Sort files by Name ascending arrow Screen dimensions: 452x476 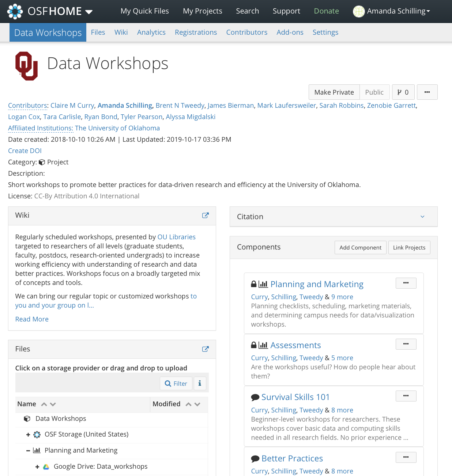[x=44, y=404]
